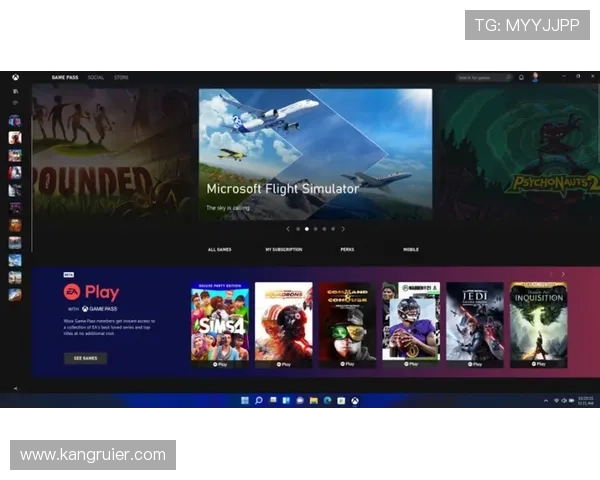Open The Sims 4 game tile
The image size is (600, 480).
[x=219, y=323]
